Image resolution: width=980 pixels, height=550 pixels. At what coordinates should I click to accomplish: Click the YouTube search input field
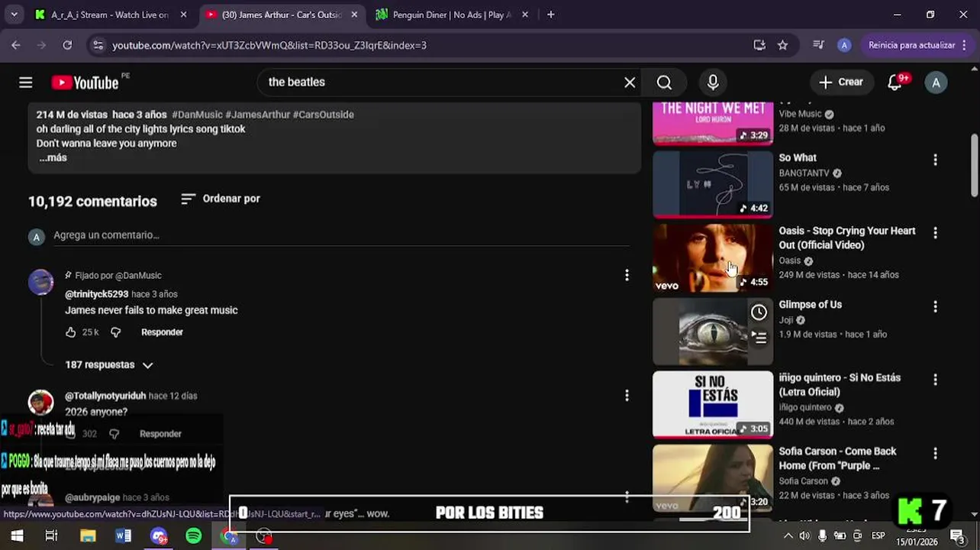coord(443,82)
